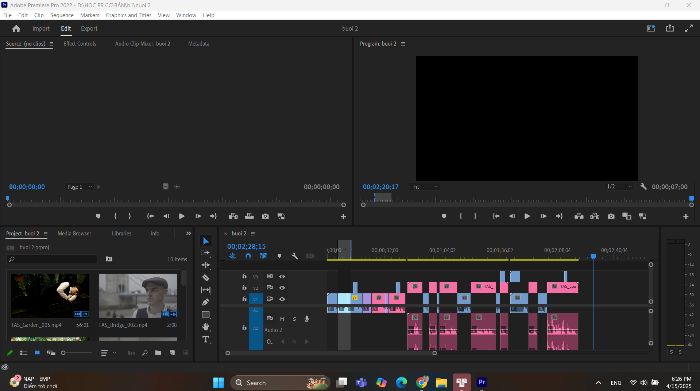
Task: Toggle project writable green pencil icon
Action: click(x=10, y=353)
